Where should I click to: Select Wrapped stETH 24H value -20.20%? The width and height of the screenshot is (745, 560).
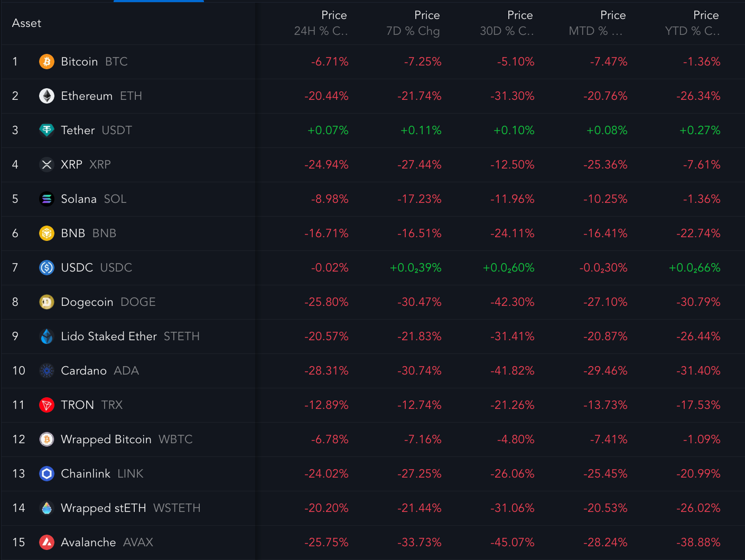(326, 508)
